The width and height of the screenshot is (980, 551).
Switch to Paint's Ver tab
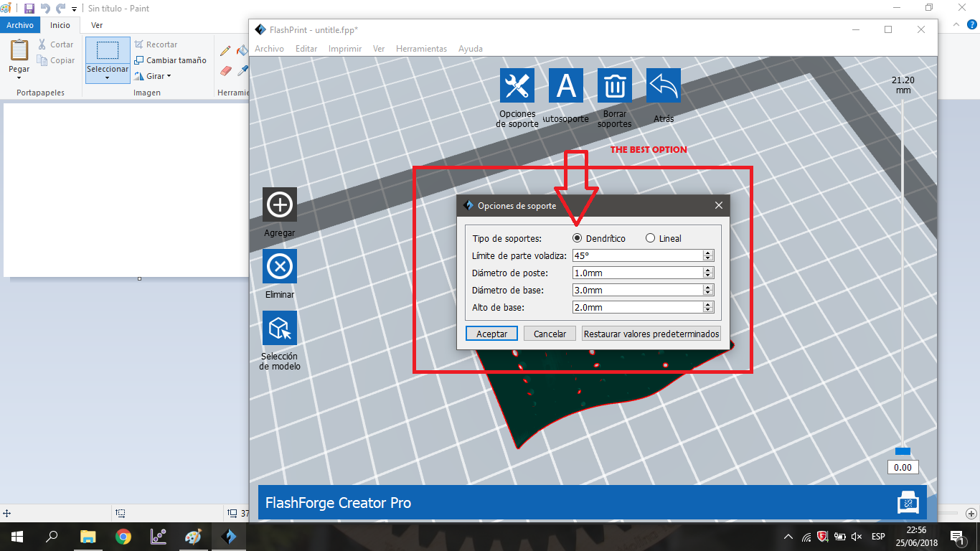(96, 25)
